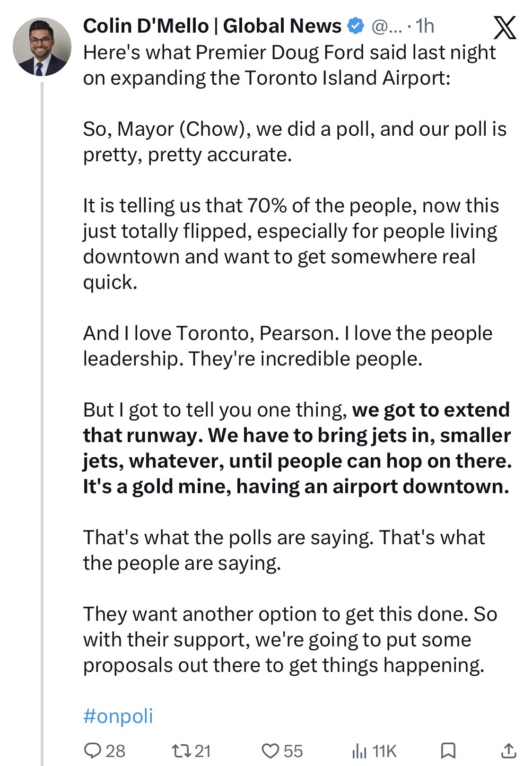Image resolution: width=532 pixels, height=766 pixels.
Task: Open the #onpoli hashtag
Action: (x=118, y=716)
